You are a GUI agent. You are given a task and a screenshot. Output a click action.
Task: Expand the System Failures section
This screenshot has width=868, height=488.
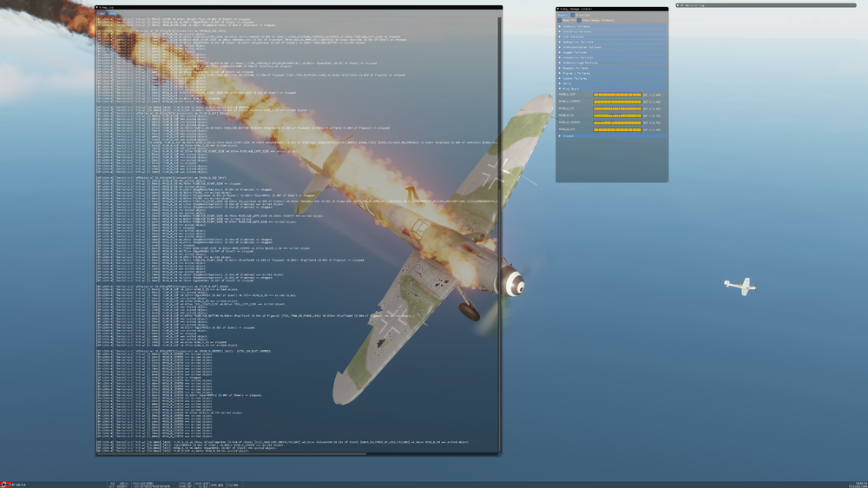click(612, 78)
